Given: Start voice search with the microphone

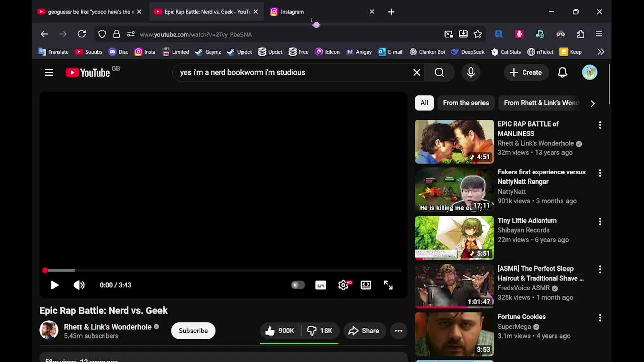Looking at the screenshot, I should click(471, 73).
